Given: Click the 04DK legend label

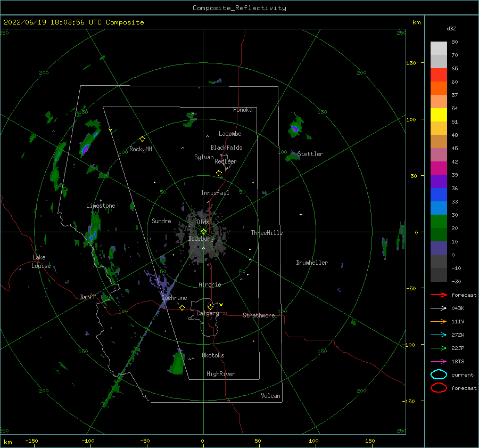Looking at the screenshot, I should click(458, 308).
